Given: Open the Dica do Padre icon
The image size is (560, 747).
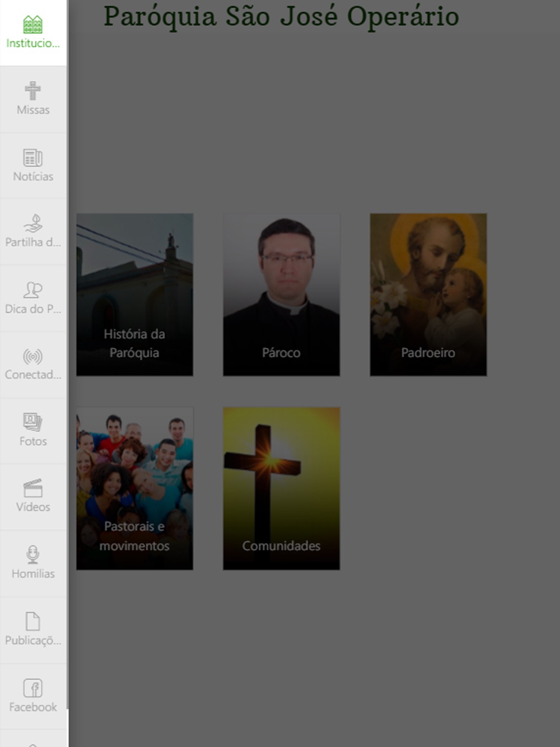Looking at the screenshot, I should [x=32, y=290].
